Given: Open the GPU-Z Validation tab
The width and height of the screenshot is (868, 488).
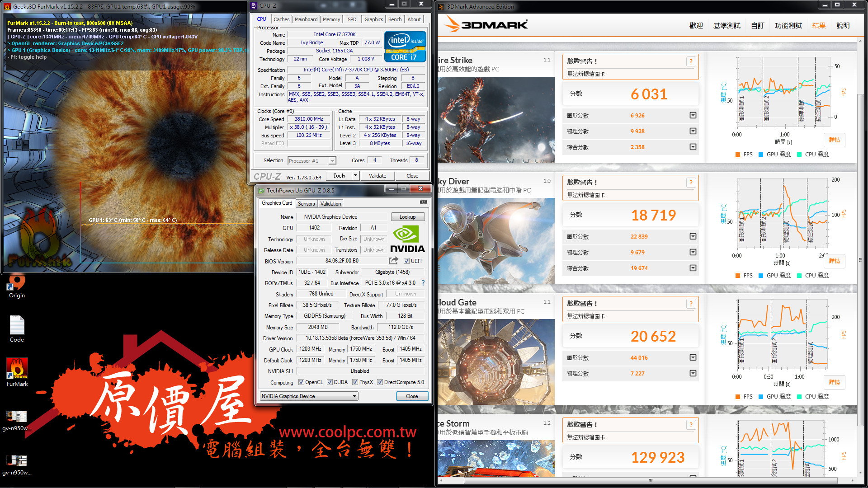Looking at the screenshot, I should [x=331, y=204].
